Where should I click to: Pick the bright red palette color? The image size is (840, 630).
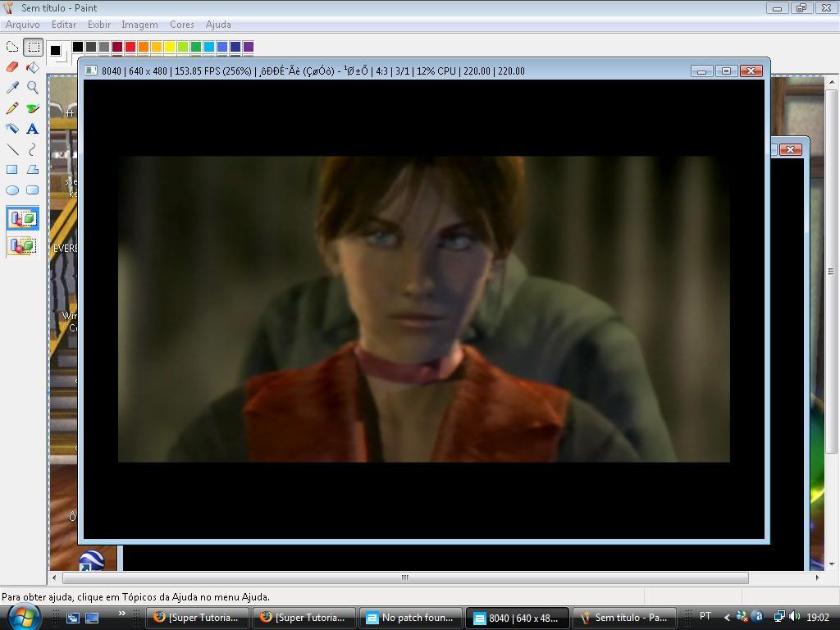coord(130,47)
